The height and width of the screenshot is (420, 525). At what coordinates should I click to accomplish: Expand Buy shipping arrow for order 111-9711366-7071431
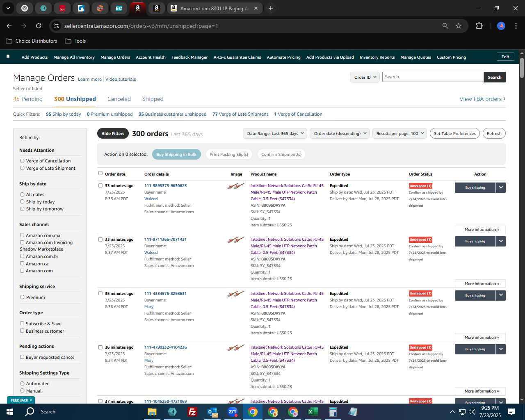pyautogui.click(x=501, y=241)
